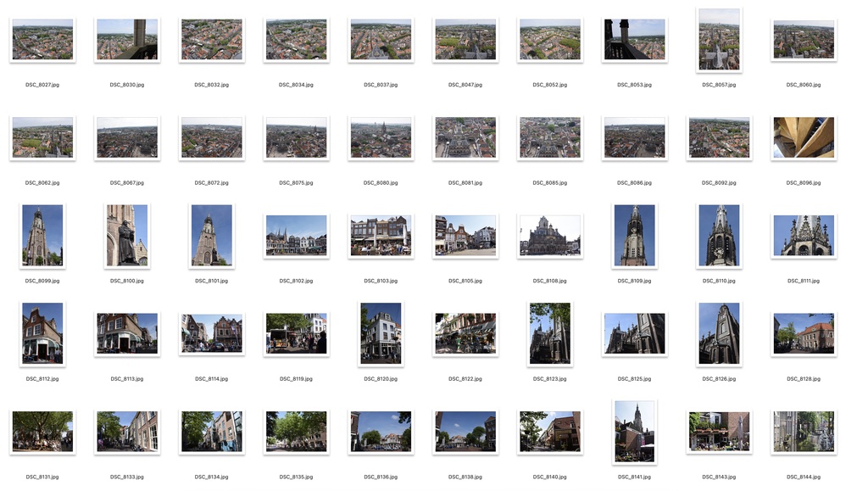Viewport: 868px width, 491px height.
Task: Select the DSC_8143.jpg courtyard terrace thumbnail
Action: (x=719, y=432)
